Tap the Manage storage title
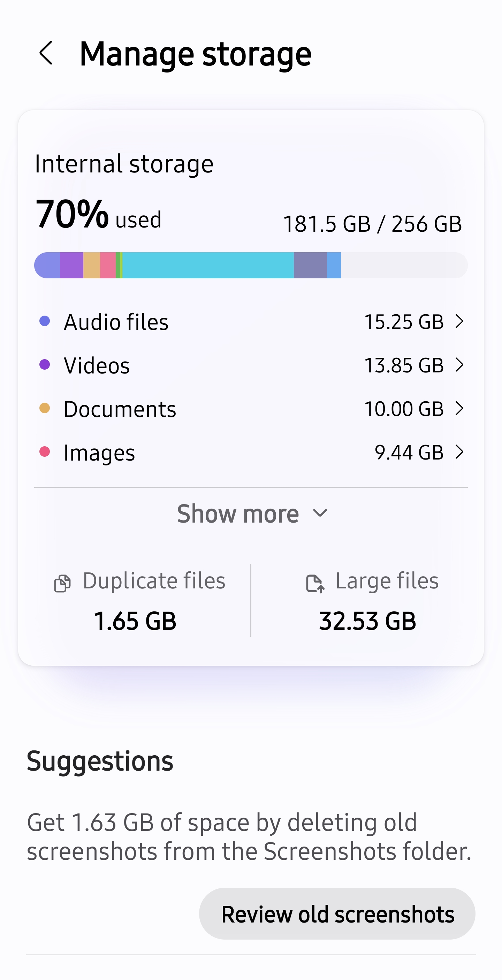 pos(195,54)
